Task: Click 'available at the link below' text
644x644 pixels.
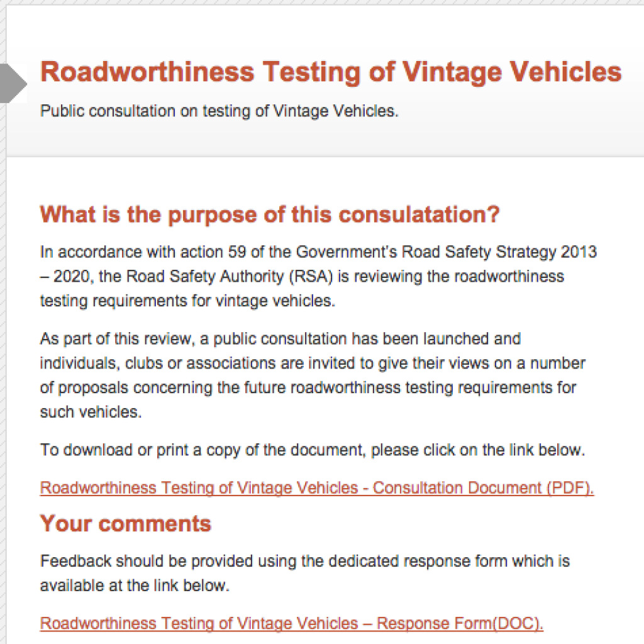Action: coord(135,586)
